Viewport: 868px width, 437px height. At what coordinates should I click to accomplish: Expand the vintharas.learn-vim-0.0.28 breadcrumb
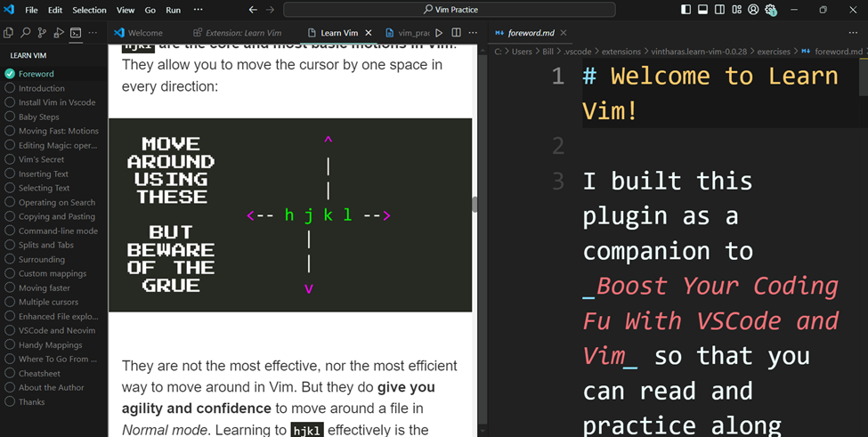click(699, 52)
